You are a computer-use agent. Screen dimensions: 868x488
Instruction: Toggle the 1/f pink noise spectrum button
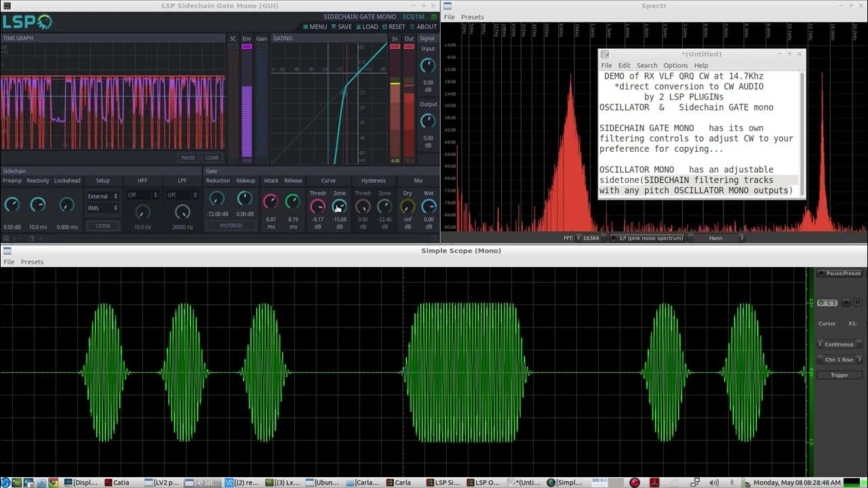tap(648, 238)
